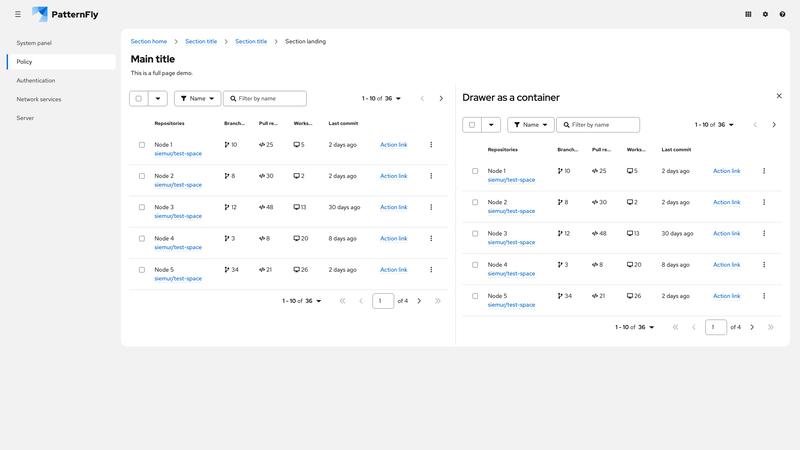800x450 pixels.
Task: Toggle bulk select checkbox in main toolbar
Action: click(x=139, y=98)
